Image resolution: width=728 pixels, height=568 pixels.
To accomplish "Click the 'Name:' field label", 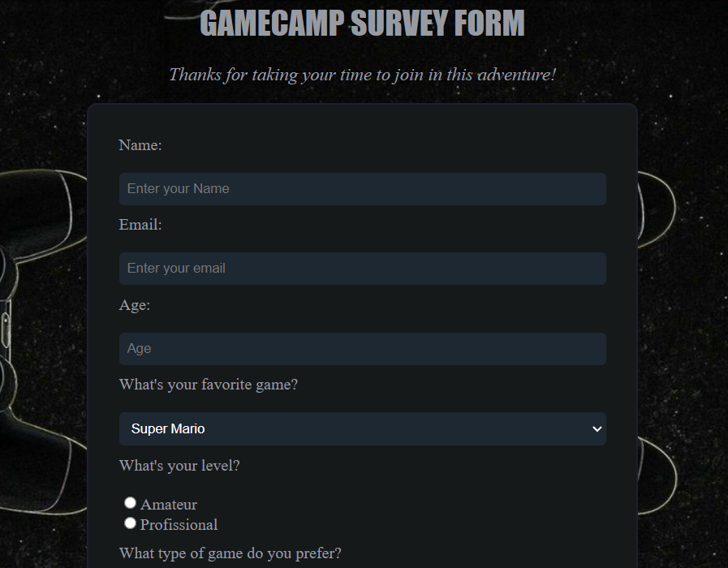I will (140, 145).
